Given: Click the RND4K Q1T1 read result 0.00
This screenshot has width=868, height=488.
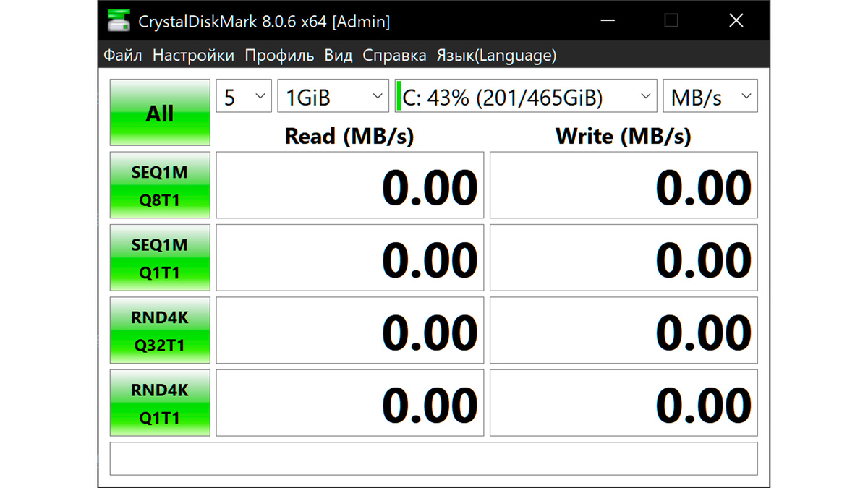Looking at the screenshot, I should pos(350,403).
